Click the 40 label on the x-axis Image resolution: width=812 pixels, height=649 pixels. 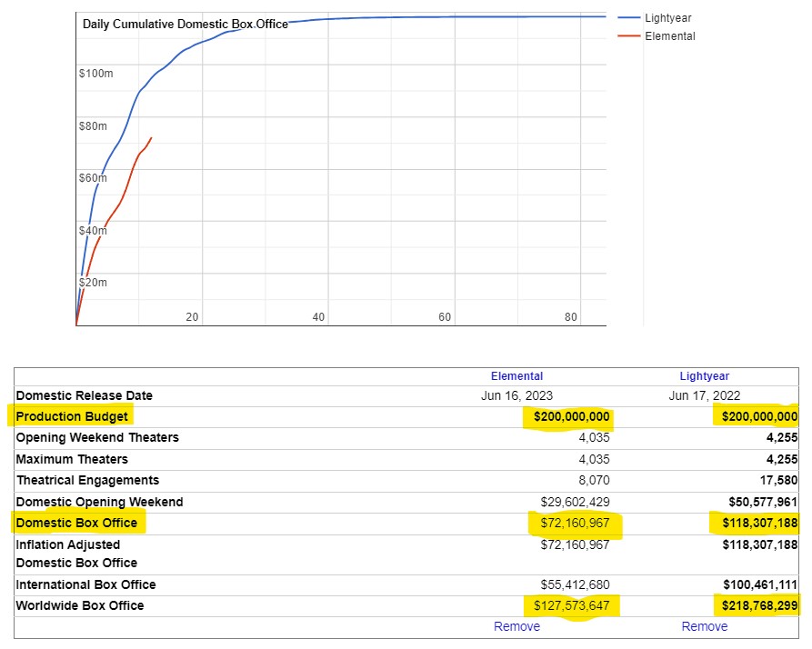pos(318,317)
